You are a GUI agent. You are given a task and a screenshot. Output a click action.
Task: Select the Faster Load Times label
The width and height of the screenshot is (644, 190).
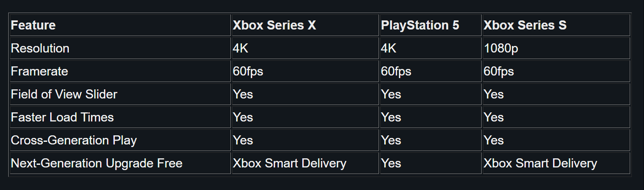(x=62, y=117)
